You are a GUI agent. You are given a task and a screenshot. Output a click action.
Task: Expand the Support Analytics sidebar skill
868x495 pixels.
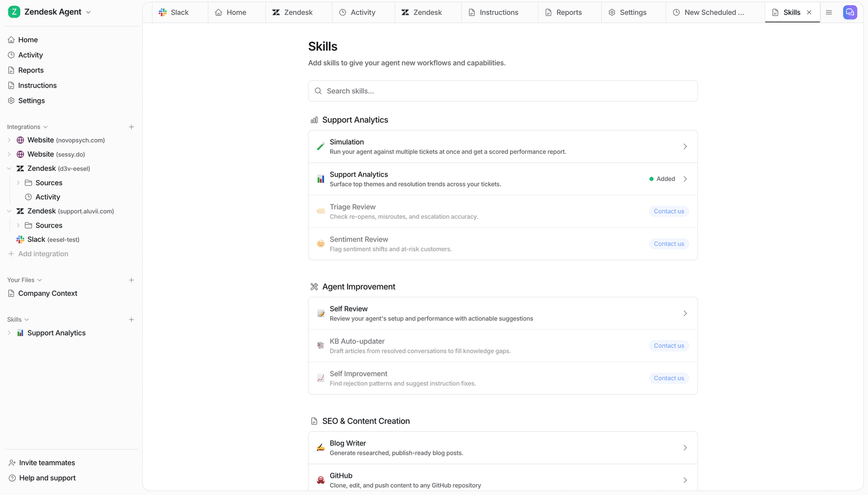(9, 333)
